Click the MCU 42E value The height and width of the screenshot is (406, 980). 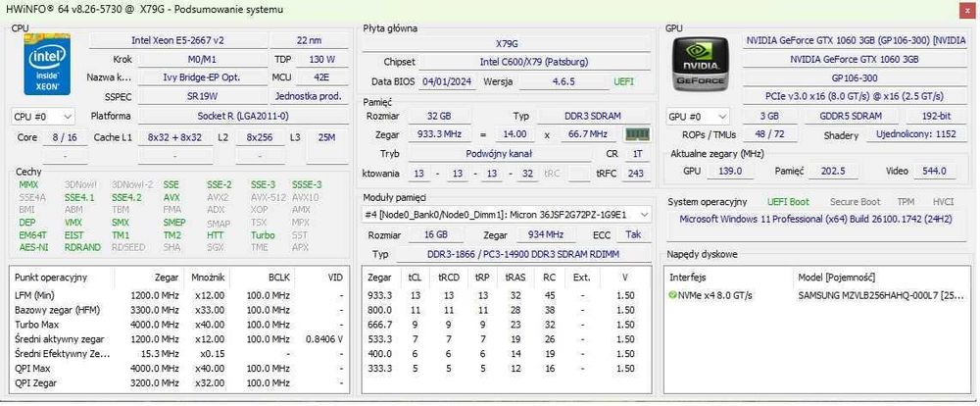click(x=321, y=78)
